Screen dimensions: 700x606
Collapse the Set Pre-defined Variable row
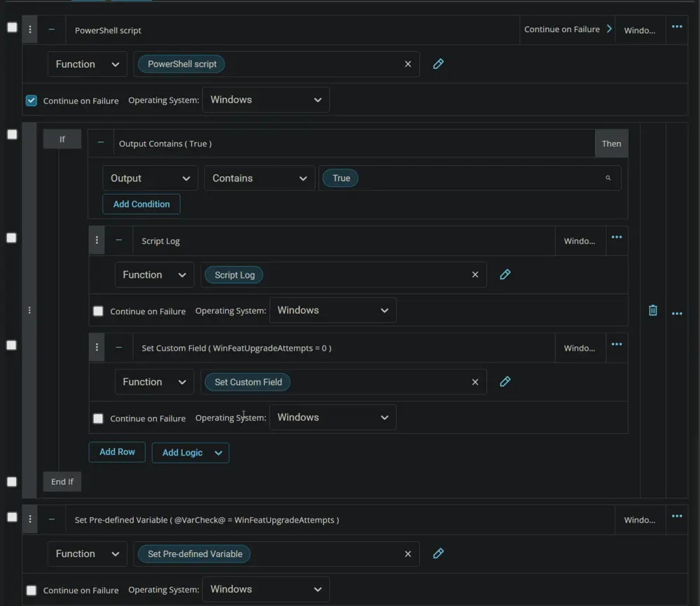click(x=51, y=519)
